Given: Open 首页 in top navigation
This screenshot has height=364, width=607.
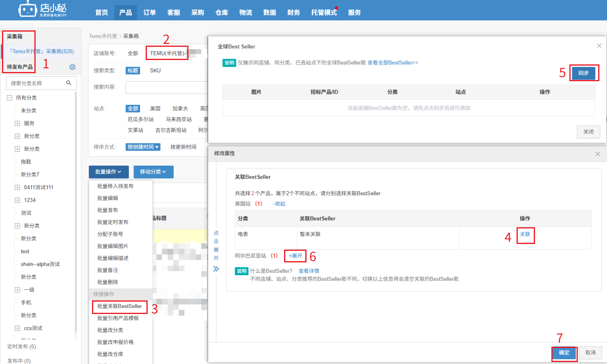Looking at the screenshot, I should [x=102, y=12].
